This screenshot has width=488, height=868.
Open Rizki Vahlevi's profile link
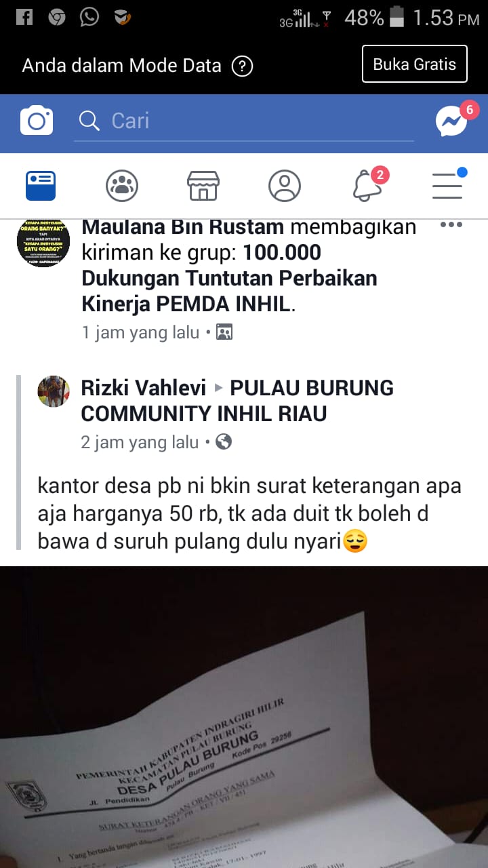(x=144, y=388)
